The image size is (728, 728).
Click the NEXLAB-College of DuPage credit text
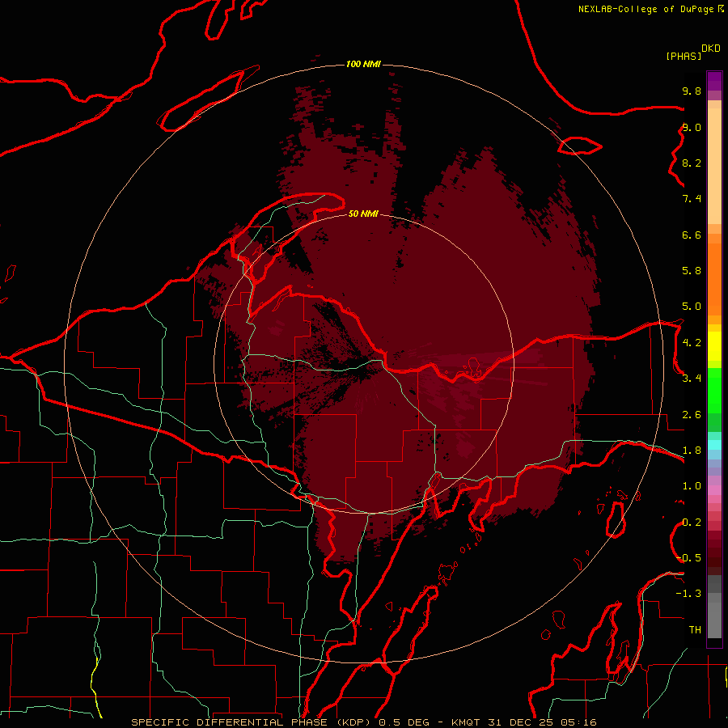[x=646, y=9]
